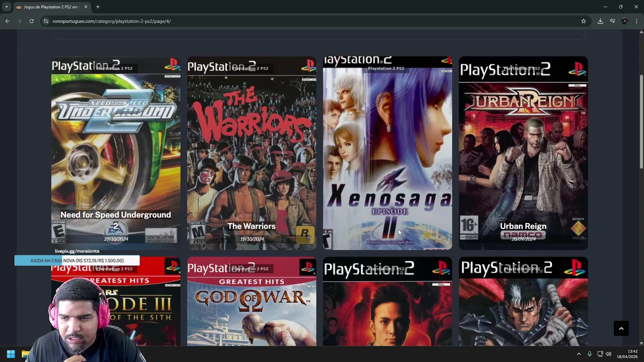Bookmark this page with the star icon
The width and height of the screenshot is (644, 362).
tap(584, 21)
